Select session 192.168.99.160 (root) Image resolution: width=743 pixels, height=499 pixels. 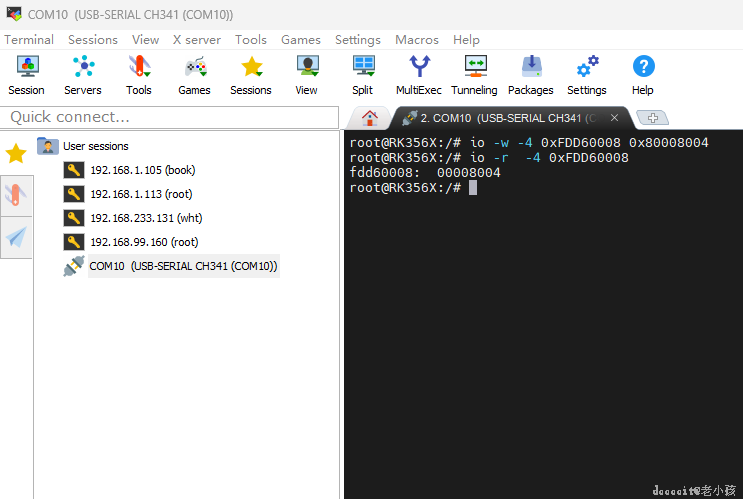(144, 242)
